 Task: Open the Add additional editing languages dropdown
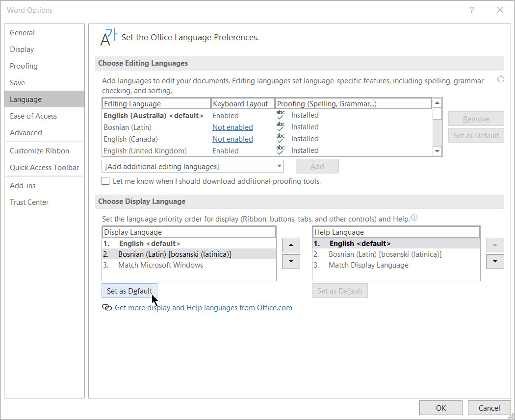click(x=193, y=167)
